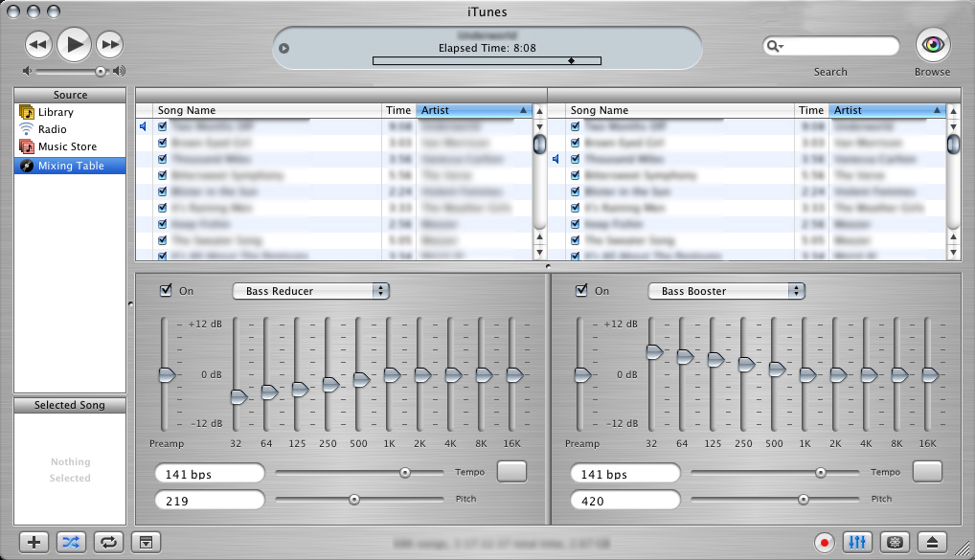The image size is (975, 560).
Task: Open the Browse eye icon
Action: (x=932, y=45)
